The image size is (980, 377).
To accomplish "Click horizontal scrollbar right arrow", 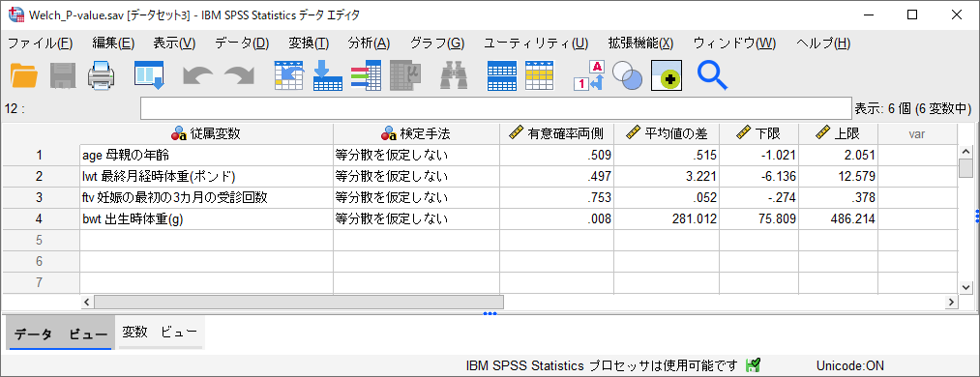I will pyautogui.click(x=951, y=303).
